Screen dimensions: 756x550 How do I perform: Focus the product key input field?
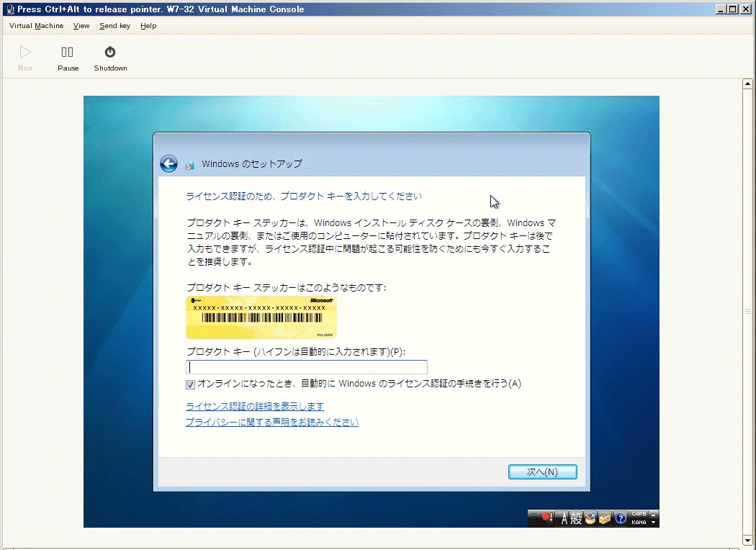coord(307,367)
